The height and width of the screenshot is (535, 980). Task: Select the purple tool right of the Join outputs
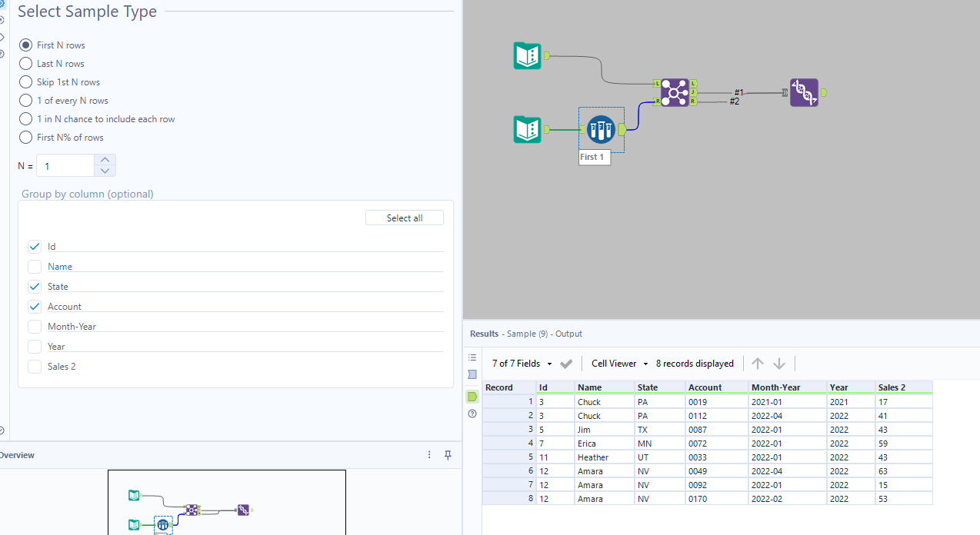[804, 92]
